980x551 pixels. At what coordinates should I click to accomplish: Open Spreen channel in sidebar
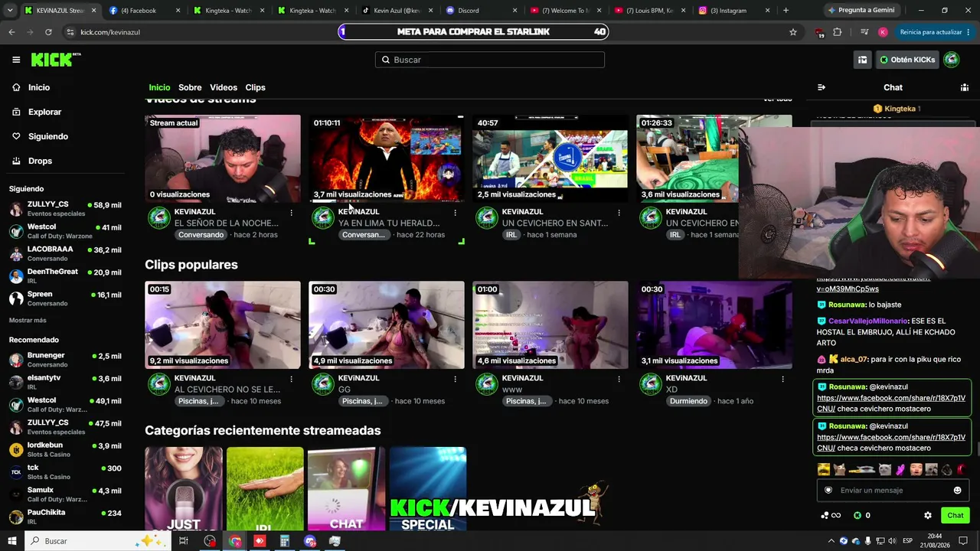click(x=66, y=298)
